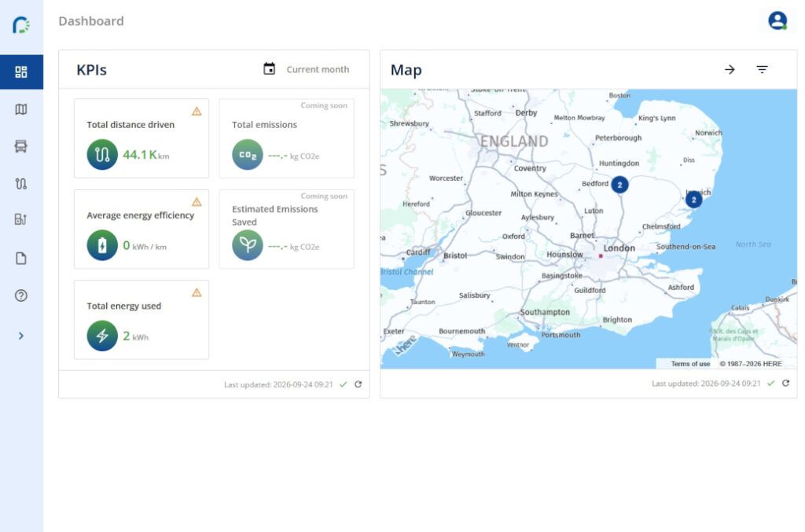Click the leaf icon in Estimated Emissions Saved card
Screen dimensions: 805x532
click(x=248, y=245)
